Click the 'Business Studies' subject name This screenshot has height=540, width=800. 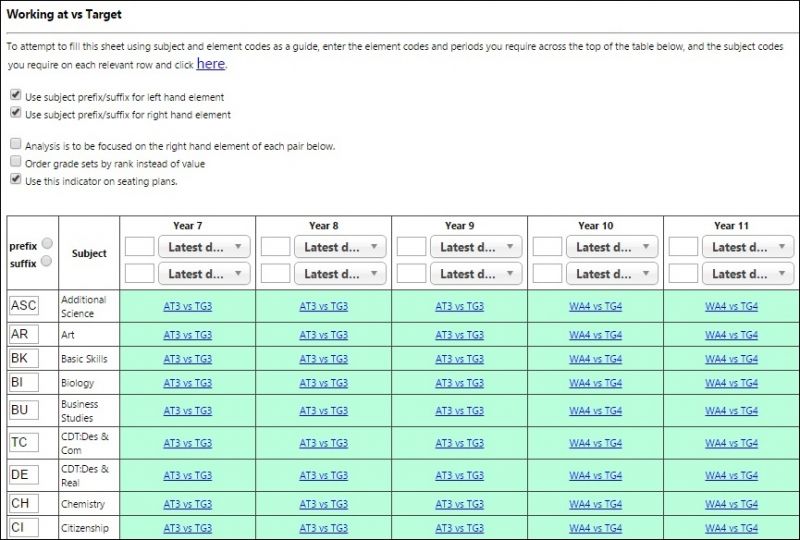click(x=80, y=411)
